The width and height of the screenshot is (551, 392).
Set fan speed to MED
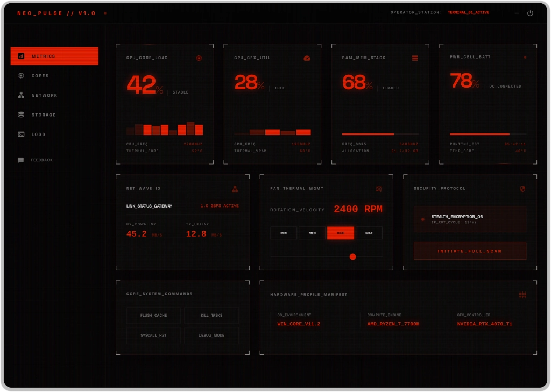click(x=312, y=233)
